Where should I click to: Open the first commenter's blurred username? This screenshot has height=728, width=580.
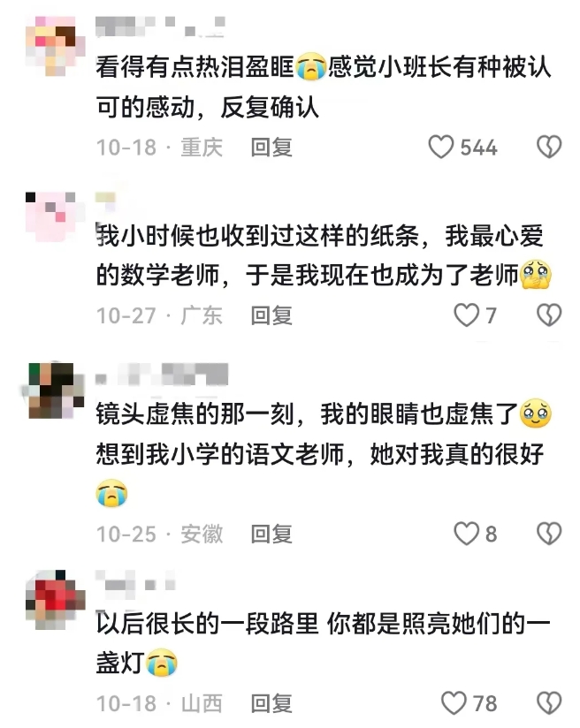[x=161, y=26]
